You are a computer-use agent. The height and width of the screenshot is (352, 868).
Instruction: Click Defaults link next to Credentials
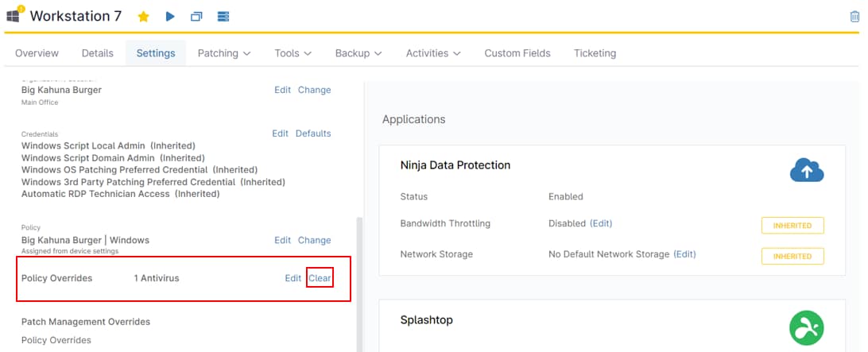313,133
